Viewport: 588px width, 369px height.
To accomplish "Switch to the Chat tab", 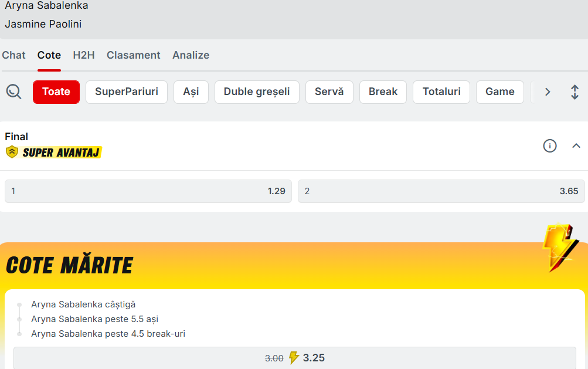I will (x=13, y=55).
